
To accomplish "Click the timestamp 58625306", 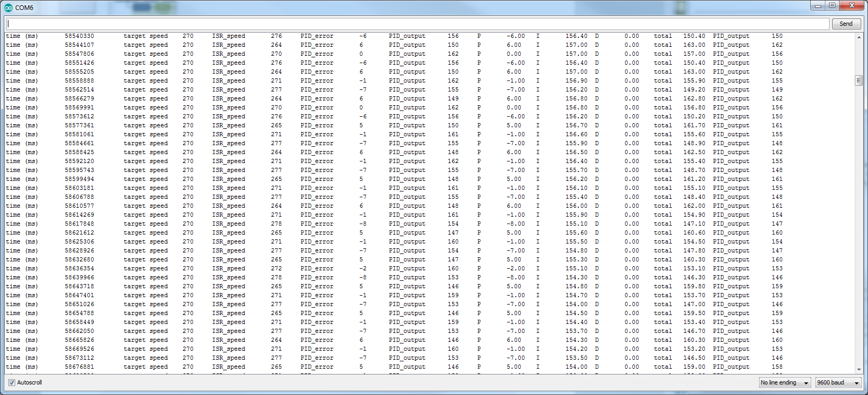I will [79, 241].
